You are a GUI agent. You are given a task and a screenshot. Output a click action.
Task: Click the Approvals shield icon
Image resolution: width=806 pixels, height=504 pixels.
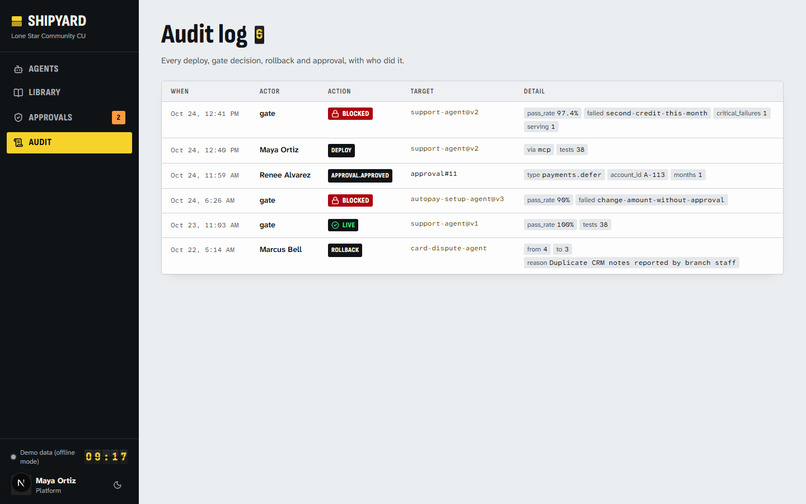click(x=18, y=117)
